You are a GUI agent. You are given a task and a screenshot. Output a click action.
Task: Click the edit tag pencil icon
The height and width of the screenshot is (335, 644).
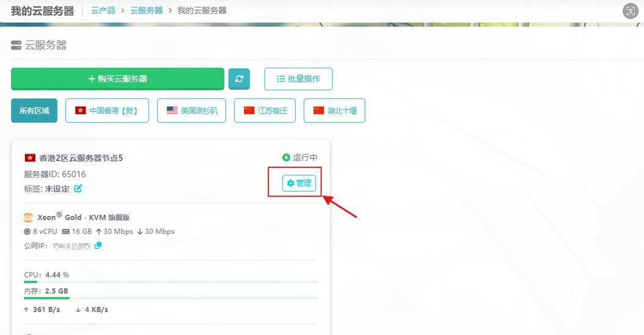[78, 189]
